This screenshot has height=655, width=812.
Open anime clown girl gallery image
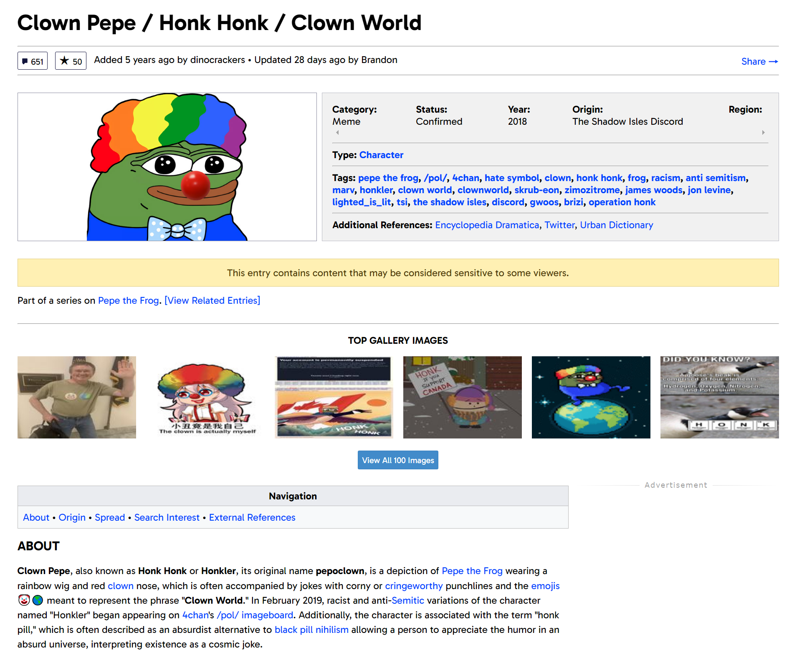[x=205, y=397]
